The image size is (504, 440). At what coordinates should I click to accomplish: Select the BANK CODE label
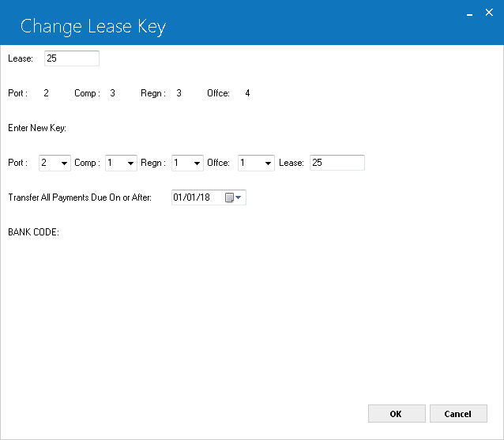[x=33, y=232]
